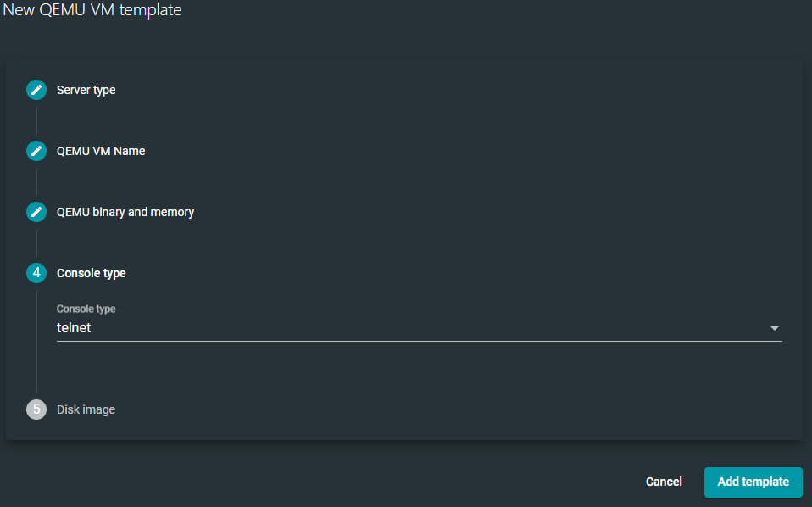Click the QEMU VM Name pencil icon

tap(36, 151)
